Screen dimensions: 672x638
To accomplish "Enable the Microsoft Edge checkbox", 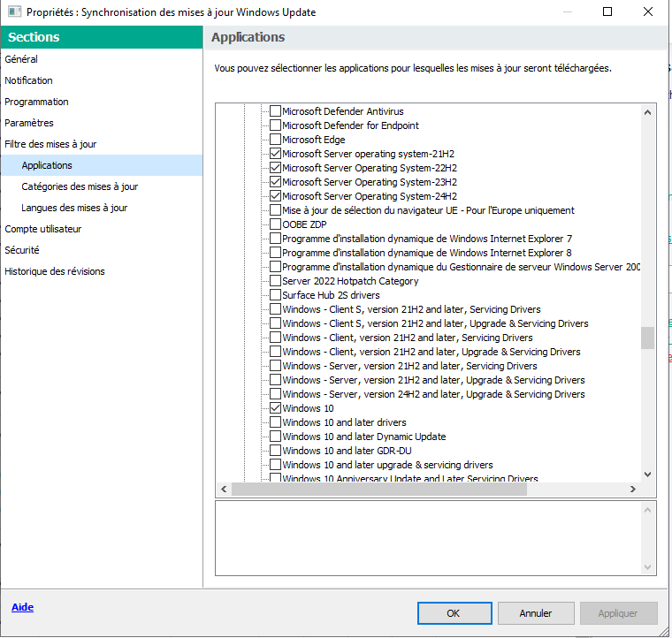I will [x=275, y=140].
